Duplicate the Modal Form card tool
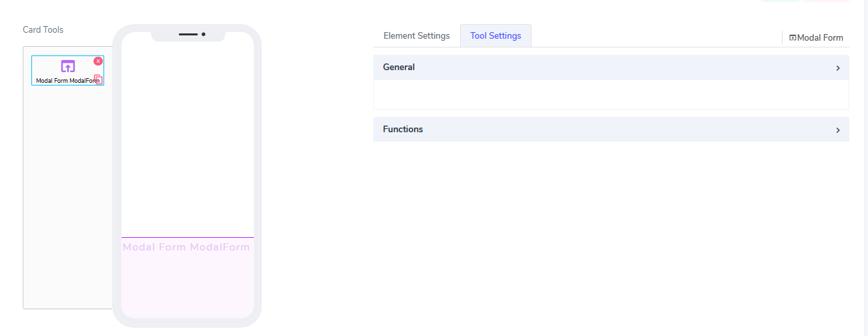Viewport: 868px width, 336px height. [x=98, y=79]
